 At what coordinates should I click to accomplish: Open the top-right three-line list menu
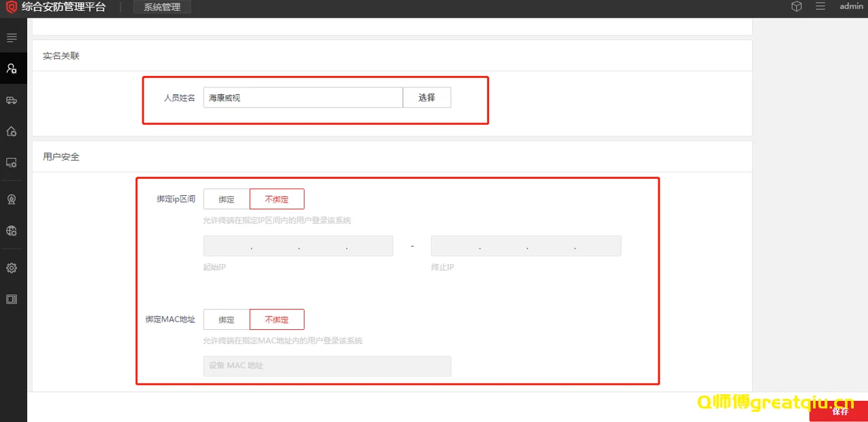pyautogui.click(x=821, y=7)
